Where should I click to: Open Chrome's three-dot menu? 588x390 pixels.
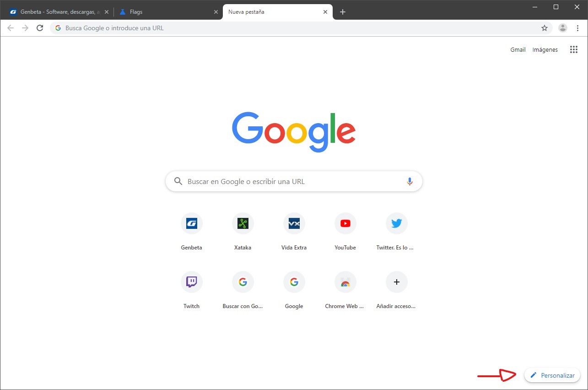[x=577, y=28]
